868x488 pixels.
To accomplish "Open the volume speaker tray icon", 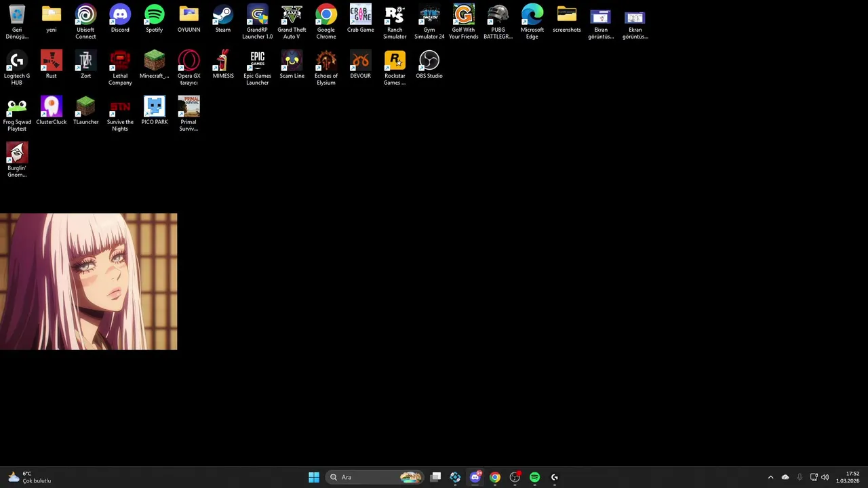I will tap(825, 477).
